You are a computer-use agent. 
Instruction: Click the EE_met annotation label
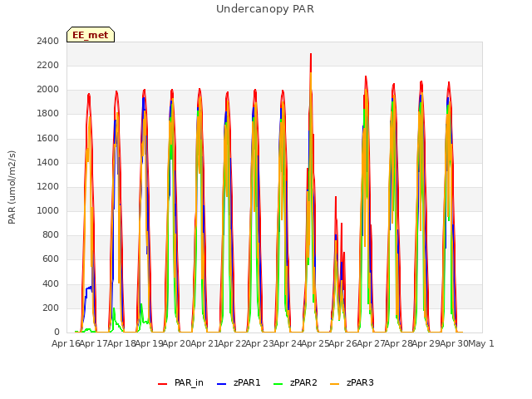91,35
